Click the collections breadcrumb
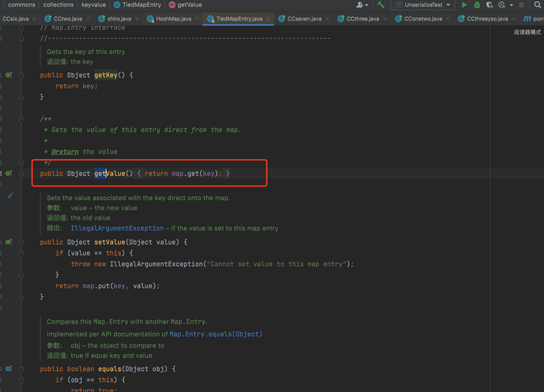544x392 pixels. tap(58, 5)
